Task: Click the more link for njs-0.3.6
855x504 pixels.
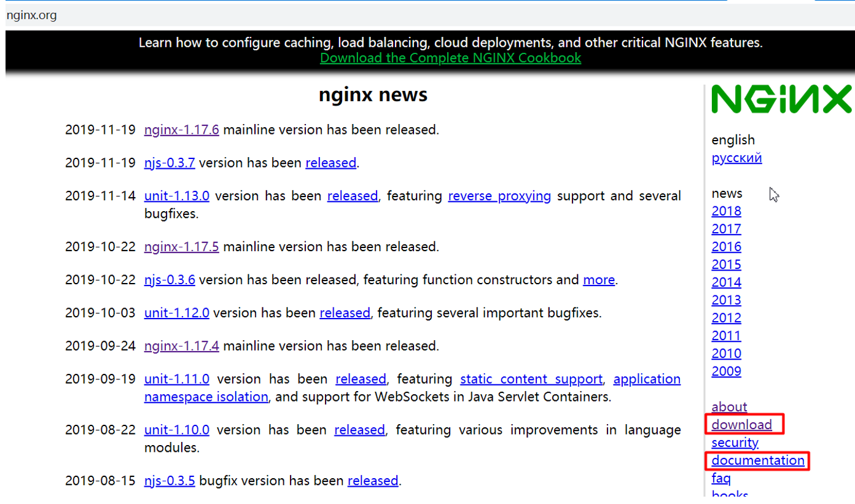Action: point(599,279)
